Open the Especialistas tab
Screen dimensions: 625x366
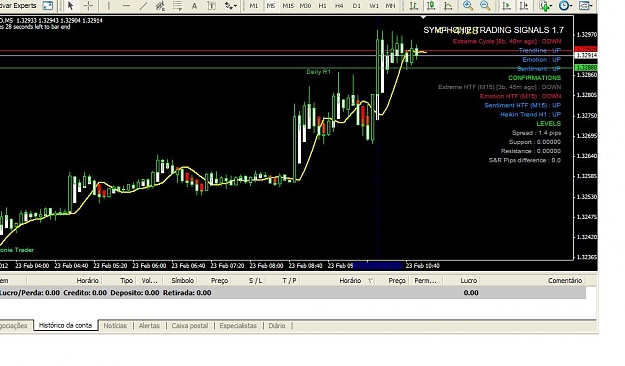[238, 326]
